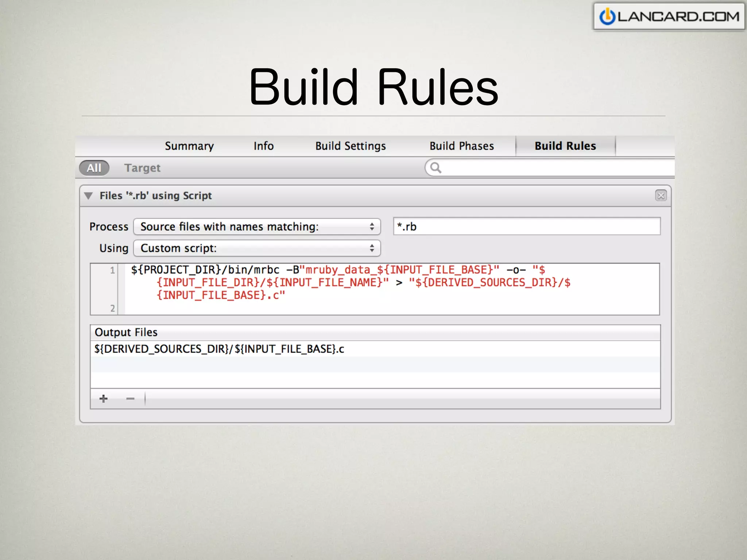Delete the '*.rb' build rule with the X
Image resolution: width=747 pixels, height=560 pixels.
[x=661, y=195]
